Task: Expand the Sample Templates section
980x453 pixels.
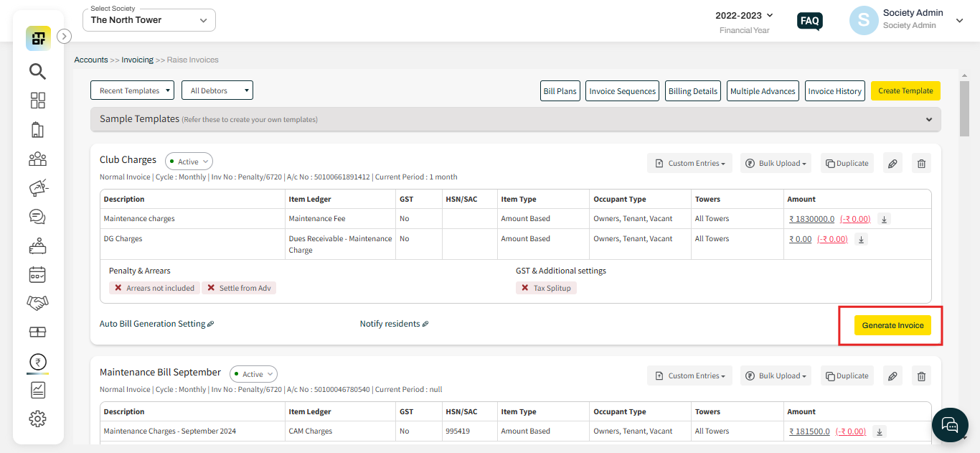Action: coord(929,119)
